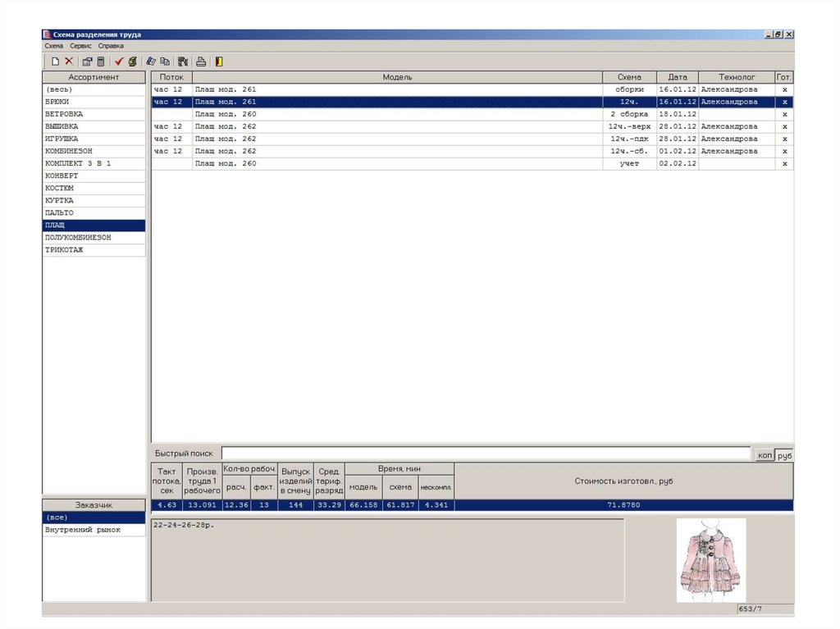Click the red X delete icon

69,62
